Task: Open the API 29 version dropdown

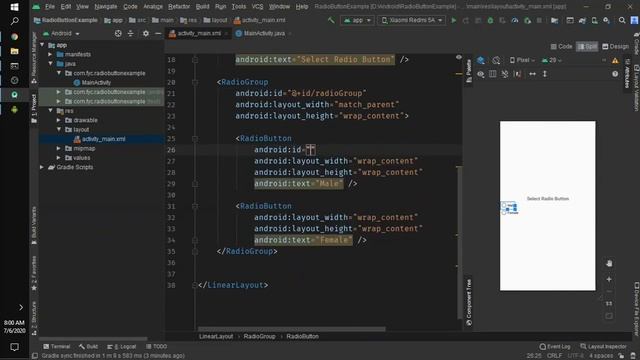Action: [x=551, y=60]
